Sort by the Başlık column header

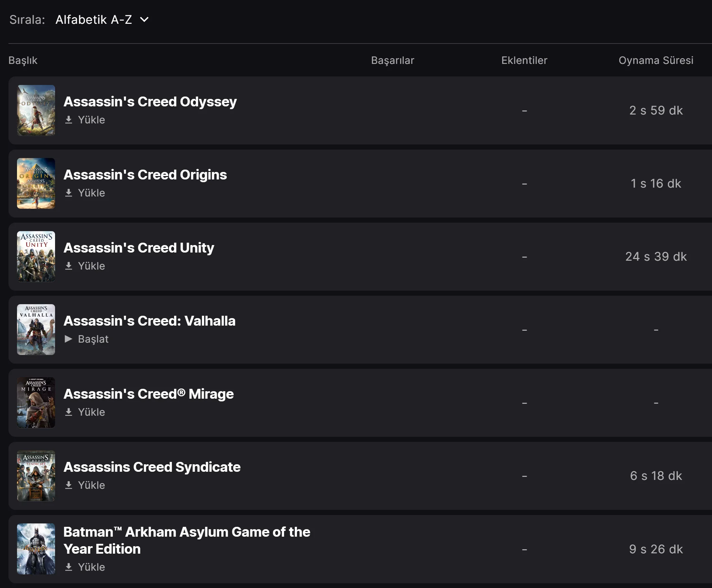point(23,60)
